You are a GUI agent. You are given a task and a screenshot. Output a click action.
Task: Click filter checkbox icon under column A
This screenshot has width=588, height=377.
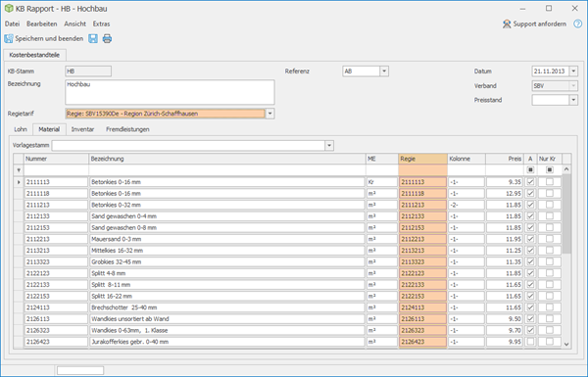530,169
